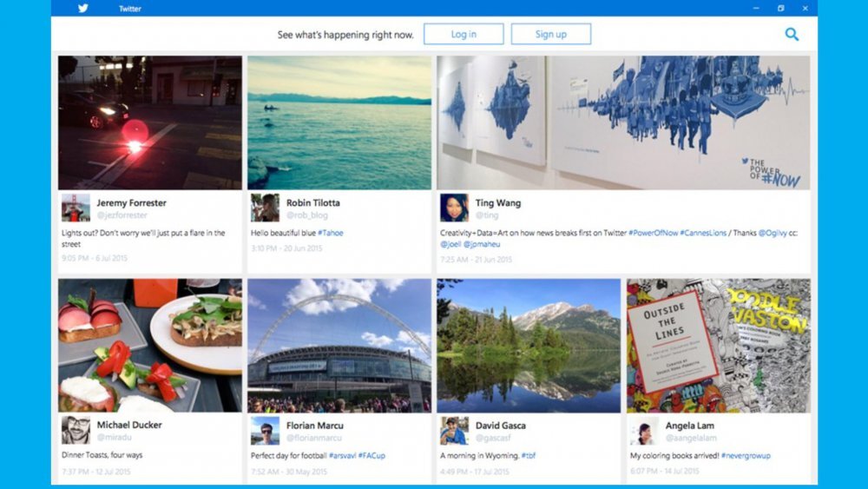
Task: Restore the window using the title bar button
Action: point(780,9)
